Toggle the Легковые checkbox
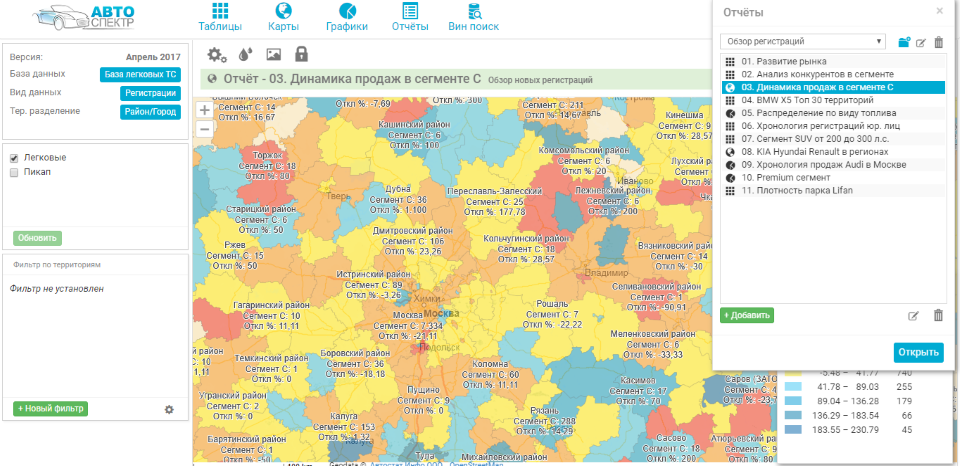This screenshot has height=466, width=960. 14,158
